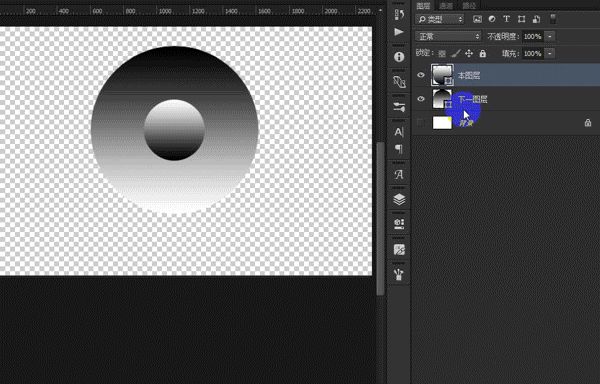Select the 下一图层 layer thumbnail
600x384 pixels.
[x=441, y=99]
